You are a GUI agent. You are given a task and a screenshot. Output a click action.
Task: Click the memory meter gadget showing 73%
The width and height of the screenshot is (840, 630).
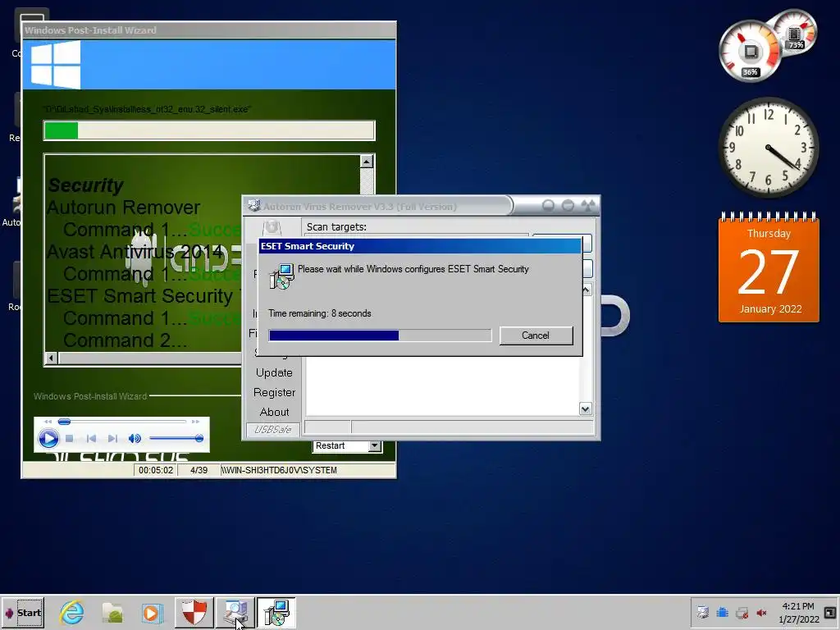(x=796, y=33)
